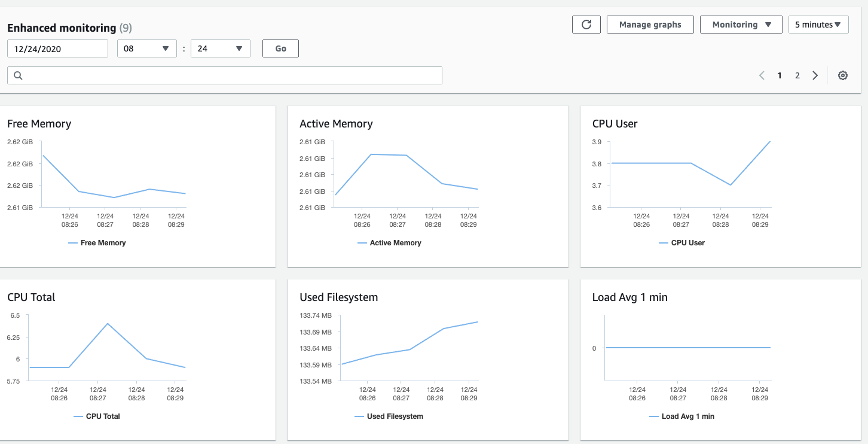The height and width of the screenshot is (444, 868).
Task: Open the 5 minutes range dropdown
Action: [x=818, y=25]
